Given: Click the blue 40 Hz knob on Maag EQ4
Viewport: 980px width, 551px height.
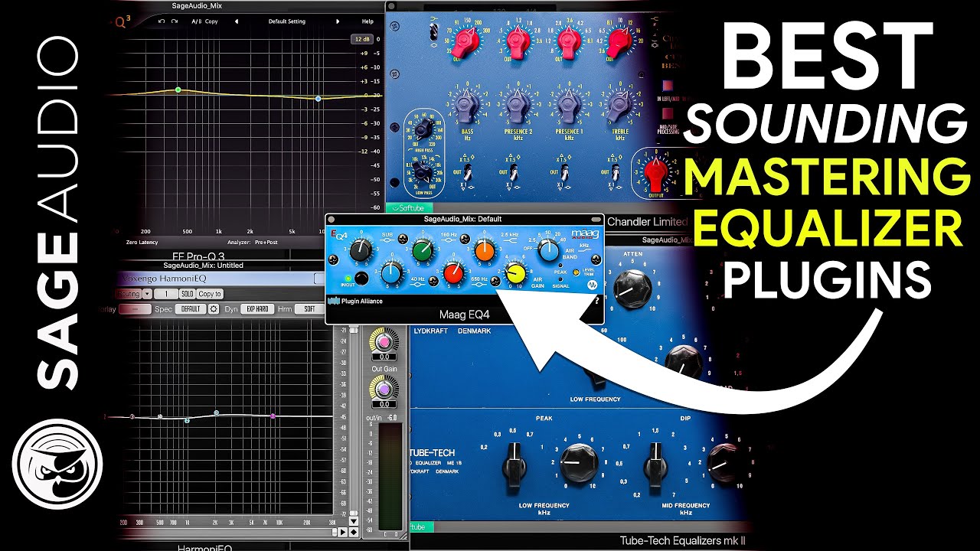Looking at the screenshot, I should pyautogui.click(x=391, y=272).
